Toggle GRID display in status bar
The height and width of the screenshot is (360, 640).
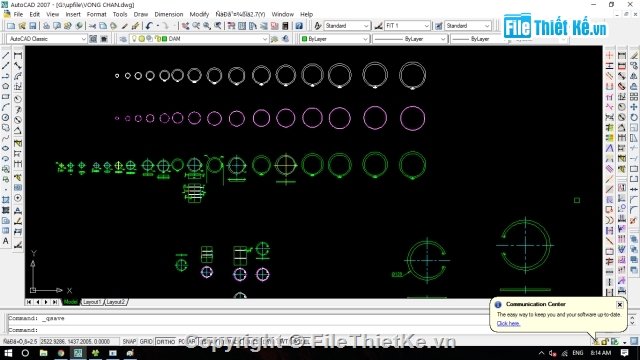pos(146,341)
